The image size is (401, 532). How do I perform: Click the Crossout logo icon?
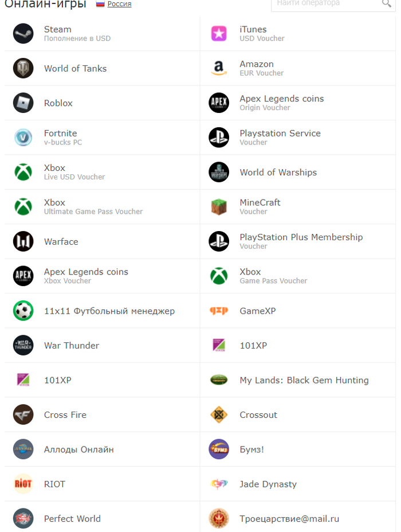(x=219, y=414)
